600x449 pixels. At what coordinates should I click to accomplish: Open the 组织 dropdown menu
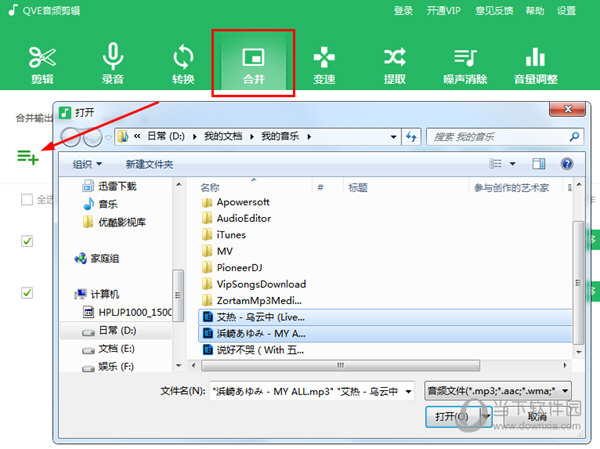tap(87, 164)
